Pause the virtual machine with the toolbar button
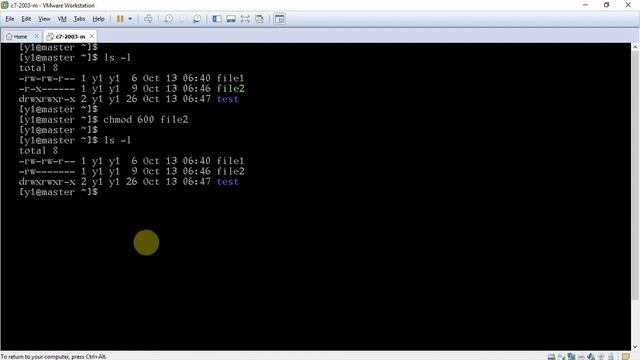 [x=120, y=19]
